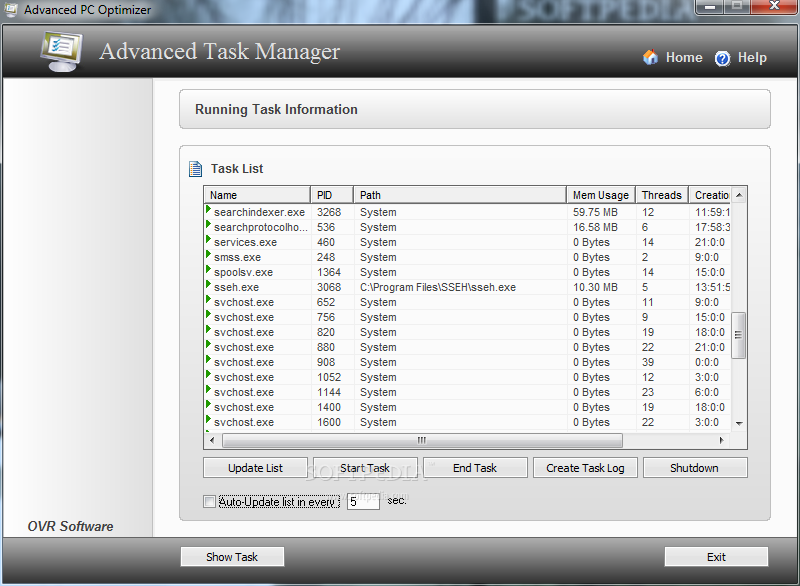Select the smss.exe row
Image resolution: width=800 pixels, height=586 pixels.
pyautogui.click(x=467, y=257)
